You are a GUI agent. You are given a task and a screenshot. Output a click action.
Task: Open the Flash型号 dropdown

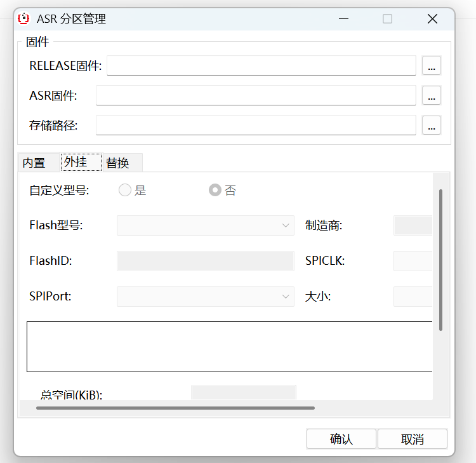coord(205,225)
